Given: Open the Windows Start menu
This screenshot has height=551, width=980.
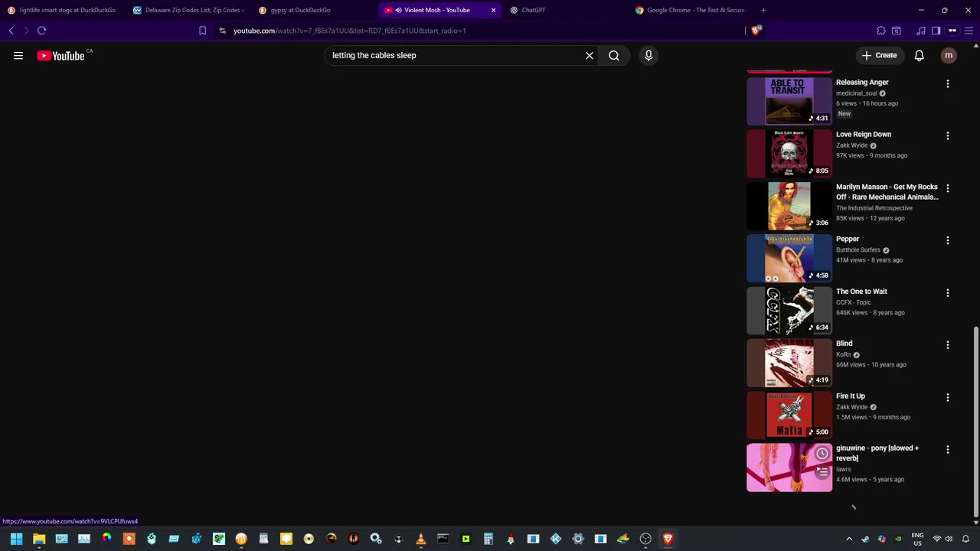Looking at the screenshot, I should coord(16,539).
